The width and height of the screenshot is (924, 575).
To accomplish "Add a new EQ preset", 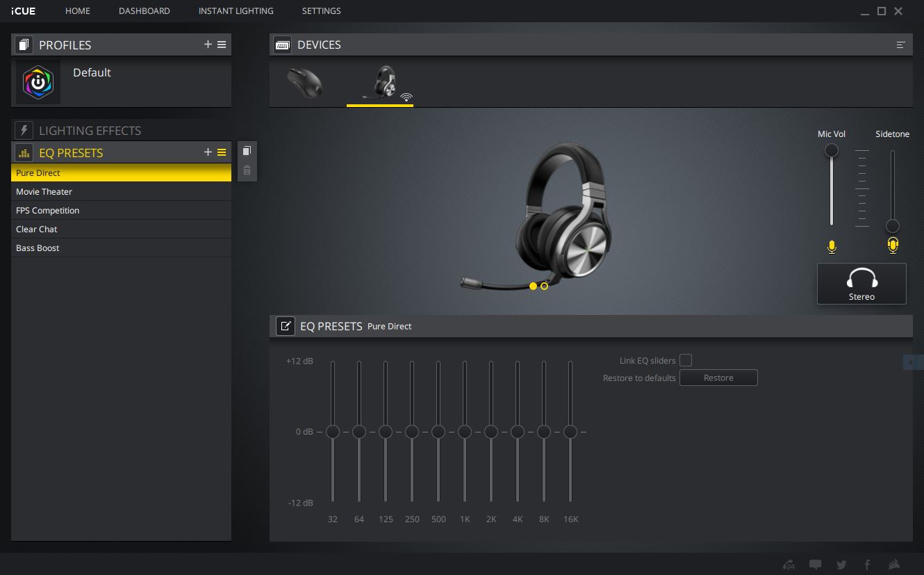I will pos(208,152).
